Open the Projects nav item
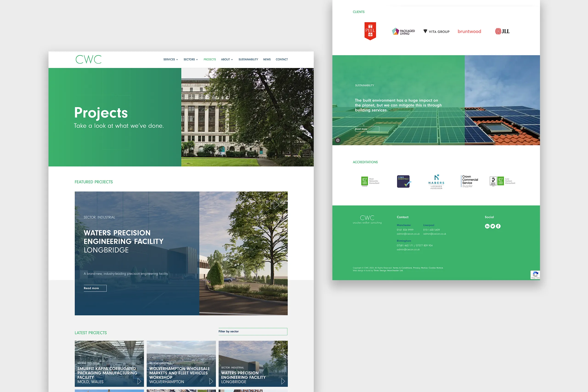The height and width of the screenshot is (392, 588). [x=210, y=59]
